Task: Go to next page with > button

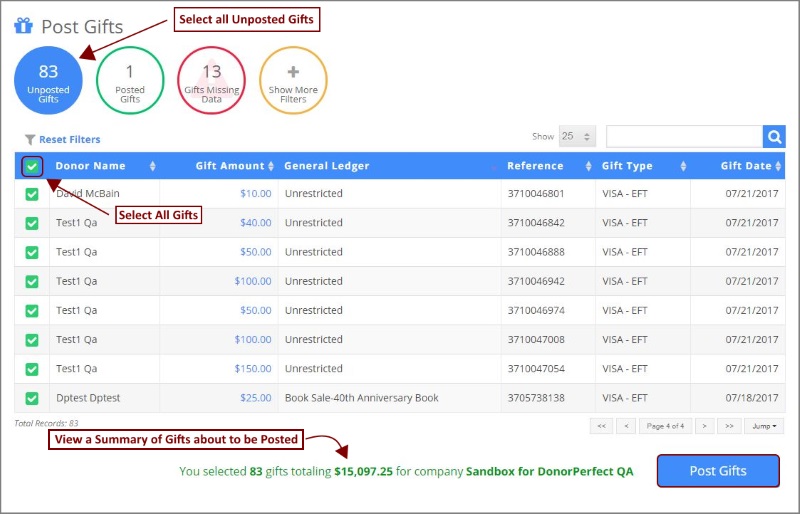Action: coord(704,426)
